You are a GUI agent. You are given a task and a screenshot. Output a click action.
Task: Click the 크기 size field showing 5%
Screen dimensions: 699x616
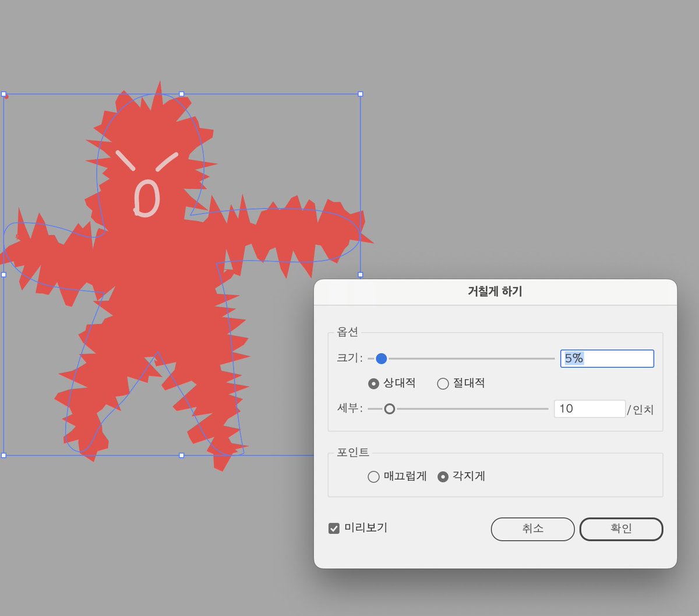(607, 358)
